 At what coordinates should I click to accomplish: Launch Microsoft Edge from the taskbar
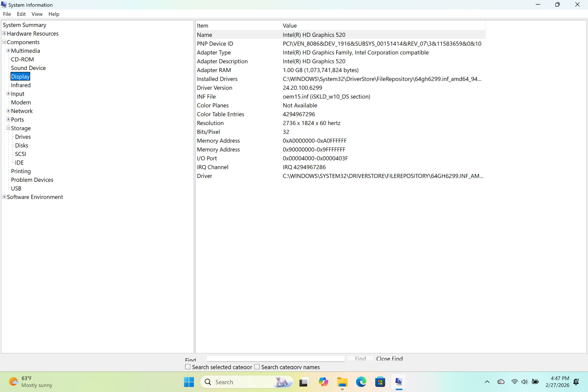click(361, 382)
